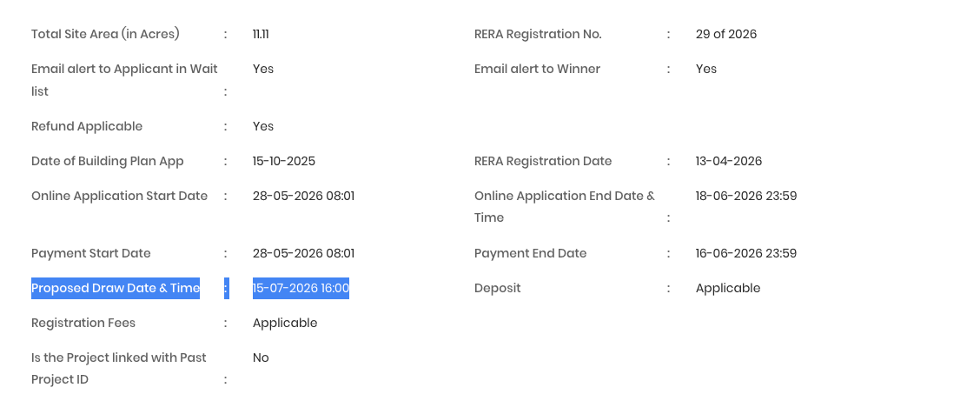This screenshot has width=980, height=401.
Task: Click the Online Application Start Date value
Action: tap(304, 196)
